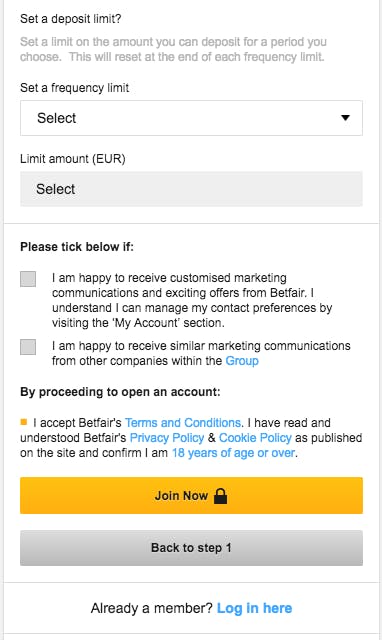
Task: Click the yellow Join Now button
Action: (x=191, y=496)
